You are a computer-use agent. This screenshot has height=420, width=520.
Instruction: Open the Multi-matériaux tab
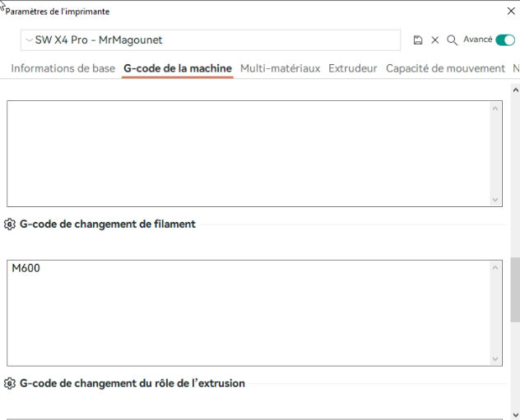click(281, 68)
